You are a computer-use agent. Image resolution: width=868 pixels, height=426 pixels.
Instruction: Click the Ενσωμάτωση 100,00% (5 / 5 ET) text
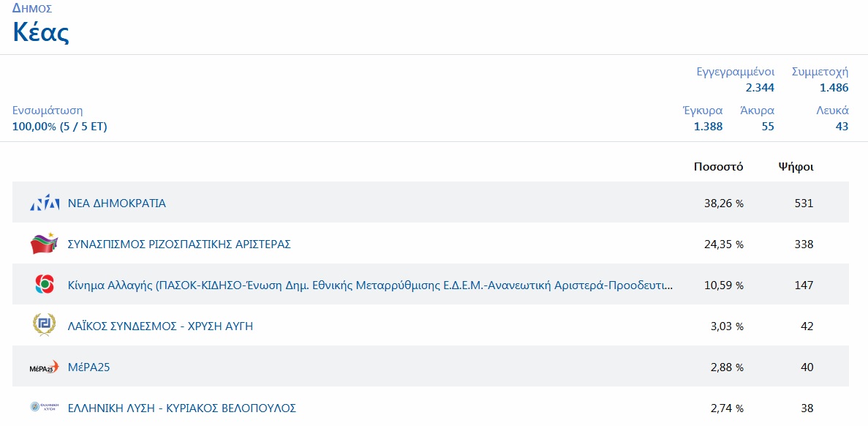(x=60, y=127)
